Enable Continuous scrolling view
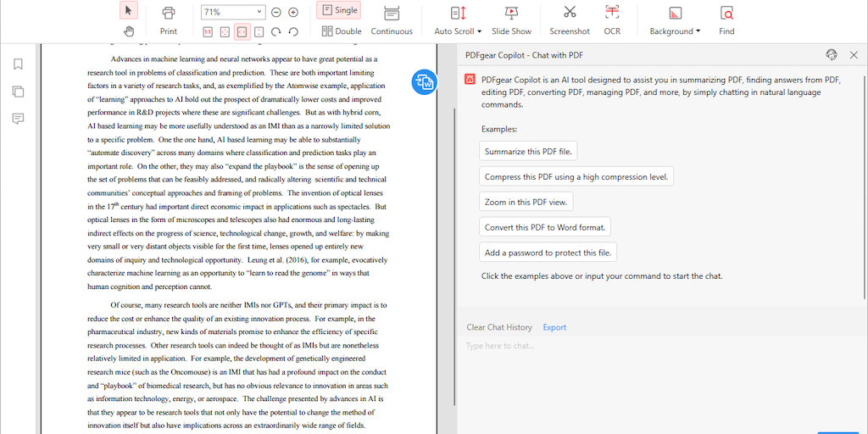 (x=392, y=21)
